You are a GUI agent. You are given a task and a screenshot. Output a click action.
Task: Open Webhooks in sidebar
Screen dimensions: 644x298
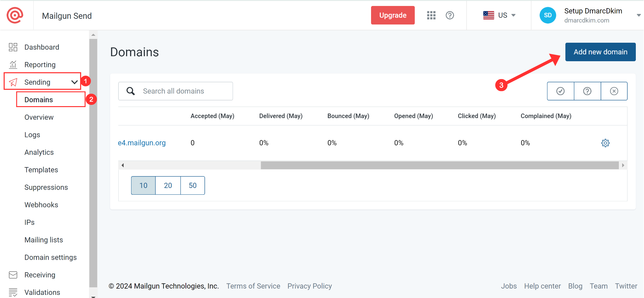(41, 205)
